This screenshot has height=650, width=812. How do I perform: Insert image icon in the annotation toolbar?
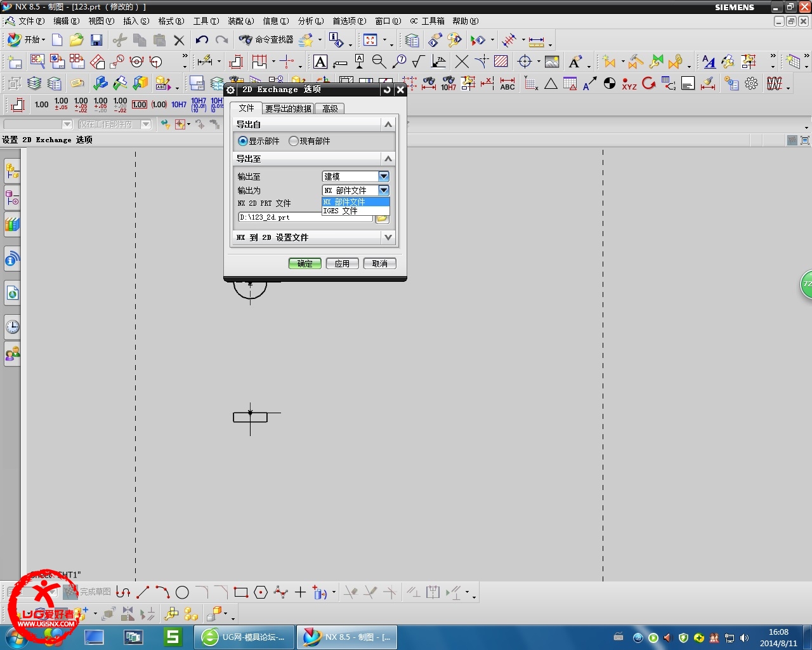pos(552,62)
